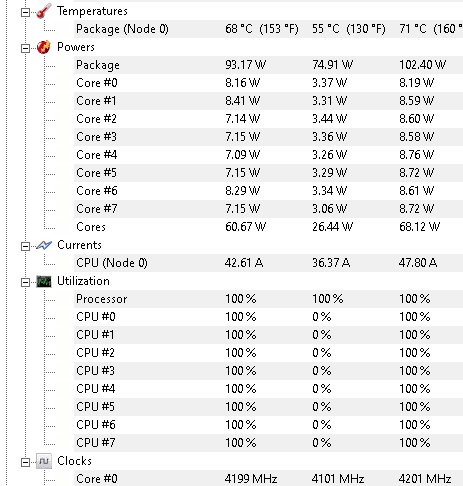Select the Package power row
Viewport: 463px width, 486px height.
(x=268, y=65)
